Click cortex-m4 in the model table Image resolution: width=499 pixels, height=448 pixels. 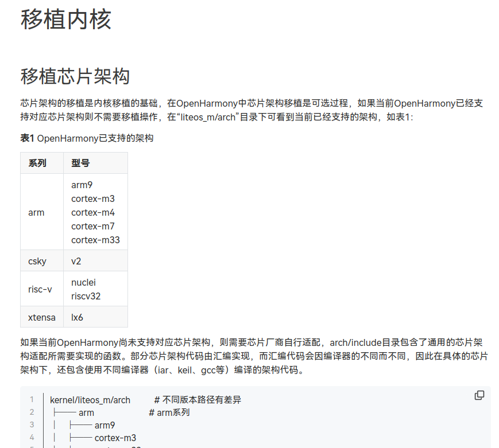click(93, 212)
